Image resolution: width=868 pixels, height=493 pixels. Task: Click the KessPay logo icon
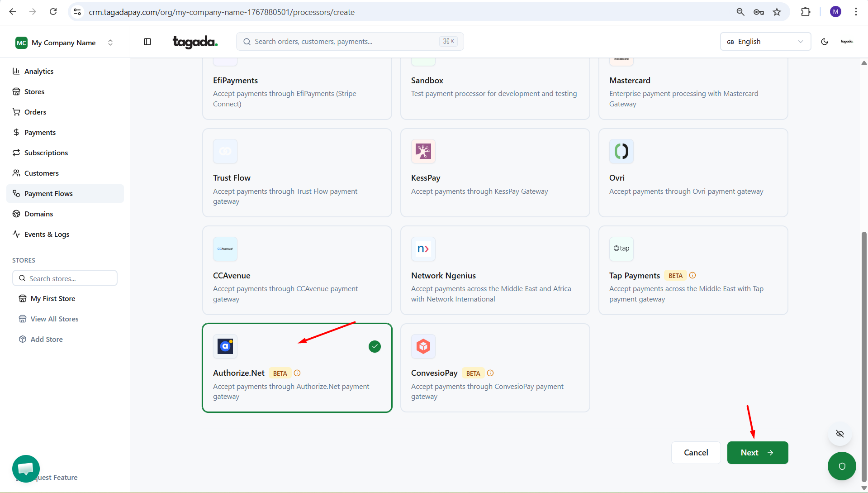[x=423, y=151]
